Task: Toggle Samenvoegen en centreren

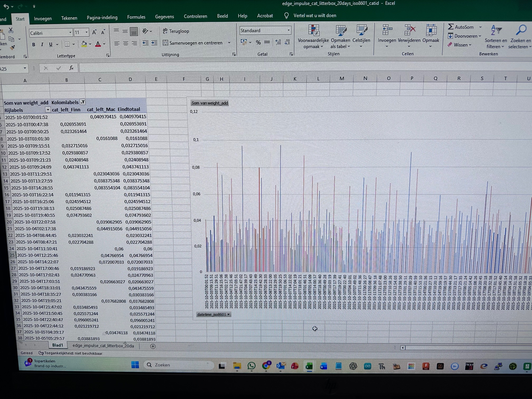Action: (x=193, y=43)
